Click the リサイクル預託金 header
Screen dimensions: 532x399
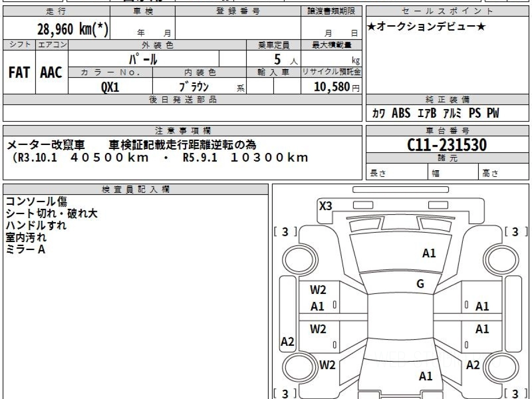point(332,72)
